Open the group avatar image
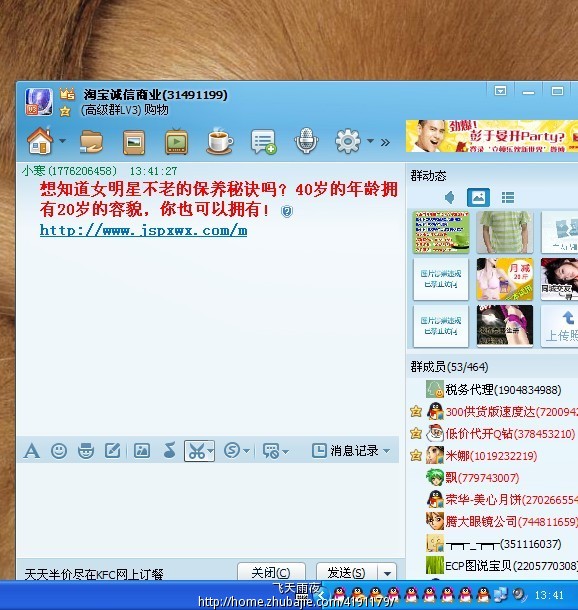 [x=39, y=102]
